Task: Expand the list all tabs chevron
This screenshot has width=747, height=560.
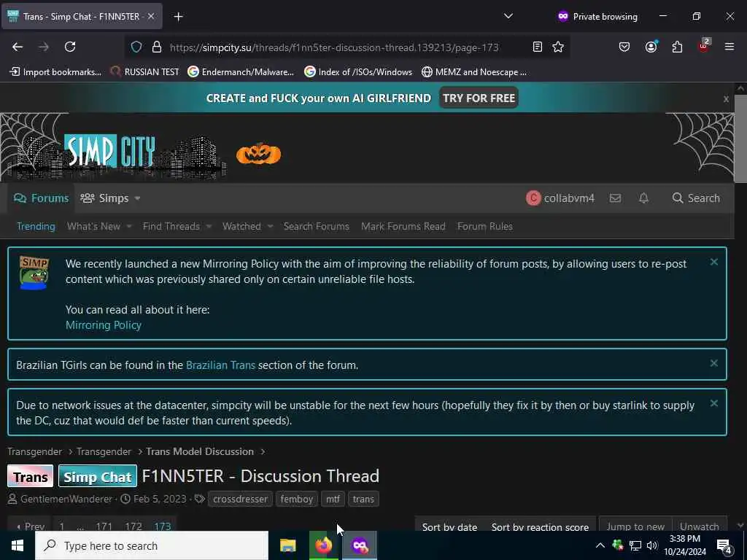Action: pos(508,16)
